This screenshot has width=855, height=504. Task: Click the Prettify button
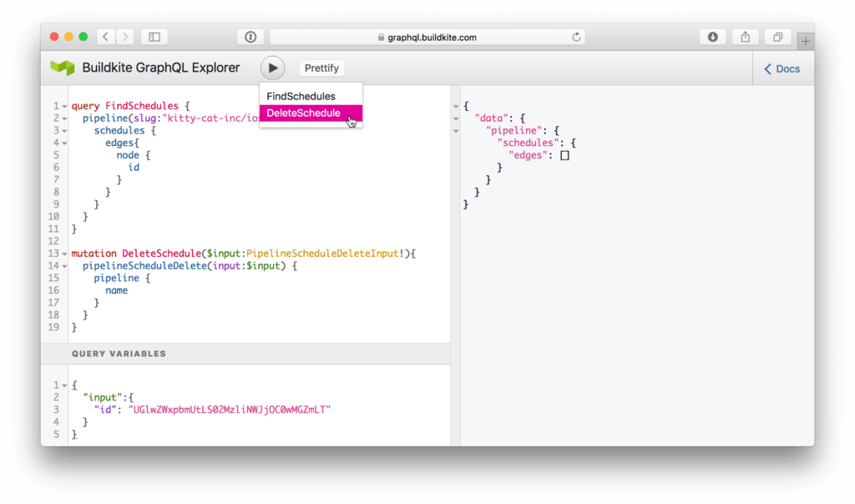coord(321,68)
